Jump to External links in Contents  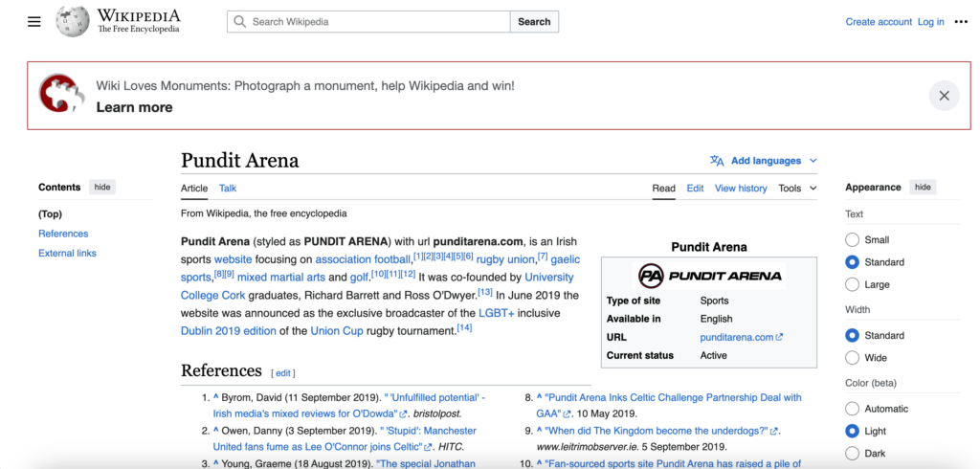68,254
